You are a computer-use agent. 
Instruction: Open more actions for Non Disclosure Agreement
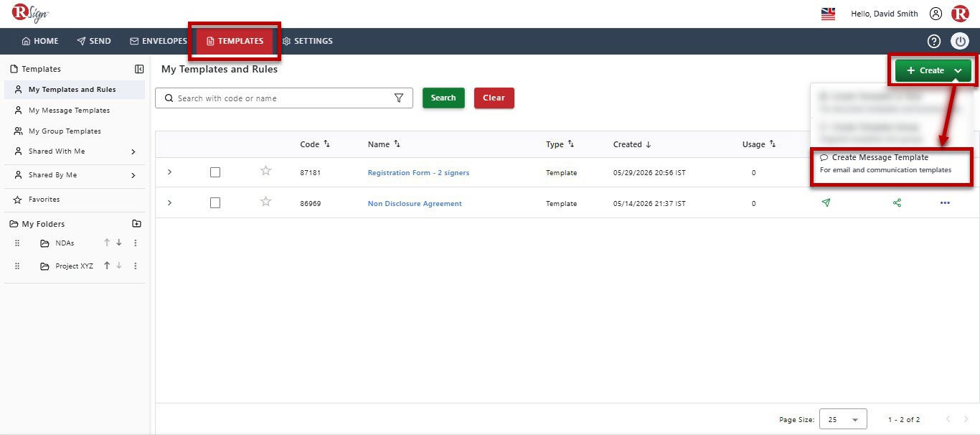[945, 203]
